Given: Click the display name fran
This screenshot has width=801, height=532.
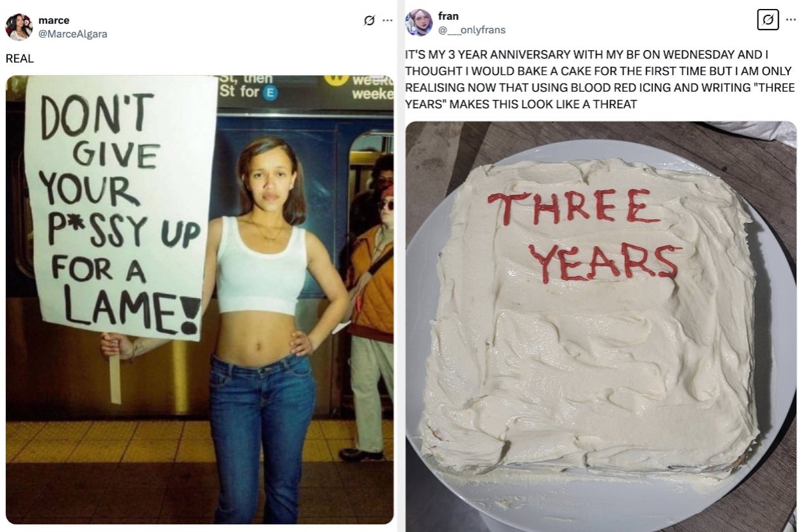Looking at the screenshot, I should [448, 15].
